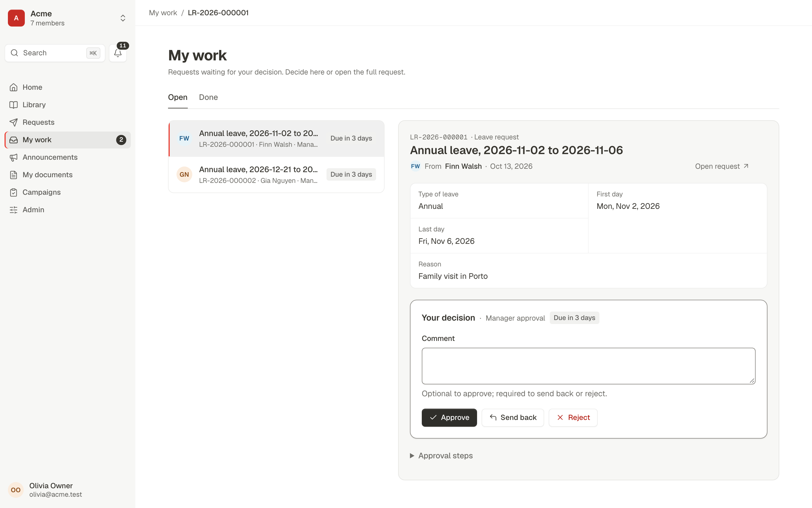Viewport: 812px width, 508px height.
Task: Click the Oct 13, 2026 submission date
Action: (511, 166)
